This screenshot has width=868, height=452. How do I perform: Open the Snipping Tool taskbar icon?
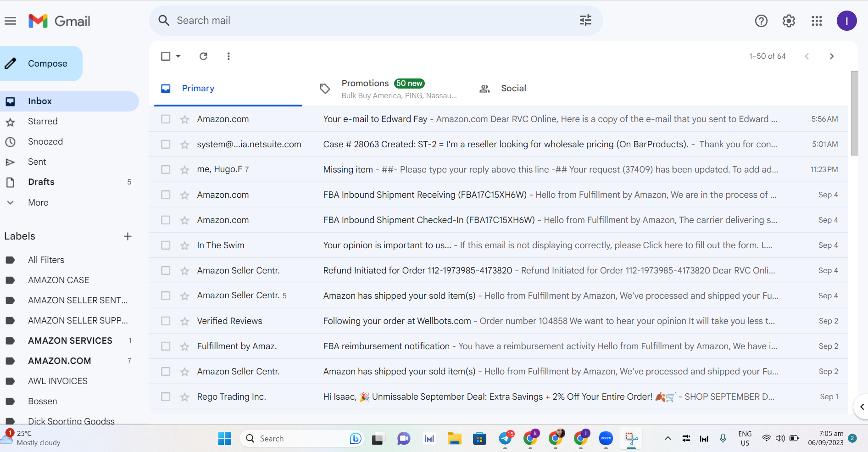[x=631, y=439]
